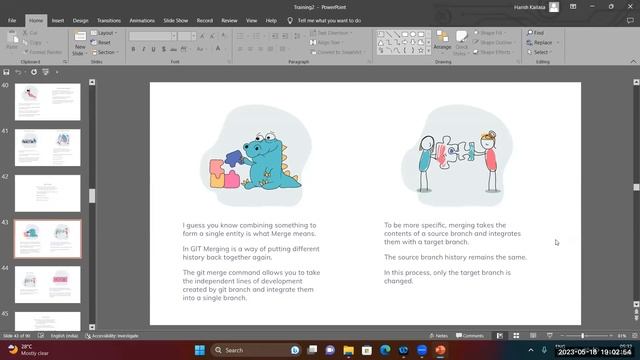Click the Center align paragraph icon
Screen dimensions: 640x360
pyautogui.click(x=250, y=49)
